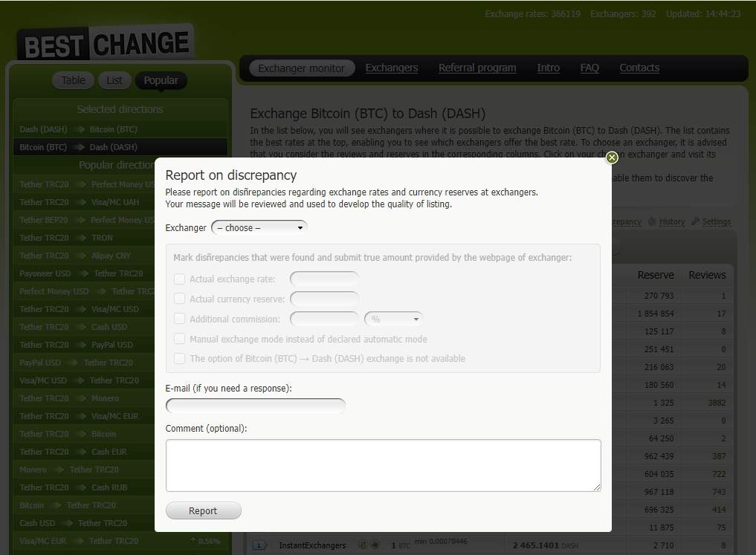Click the number 1 badge beside InstantExchangers
Screen dimensions: 756x555
[x=259, y=545]
